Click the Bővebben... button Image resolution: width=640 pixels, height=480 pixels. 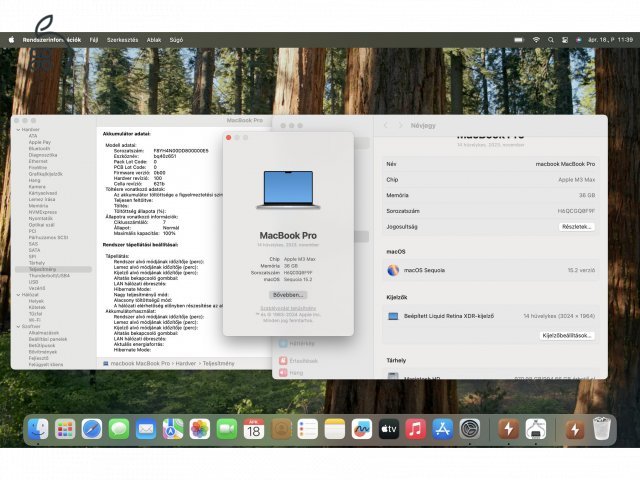point(288,295)
